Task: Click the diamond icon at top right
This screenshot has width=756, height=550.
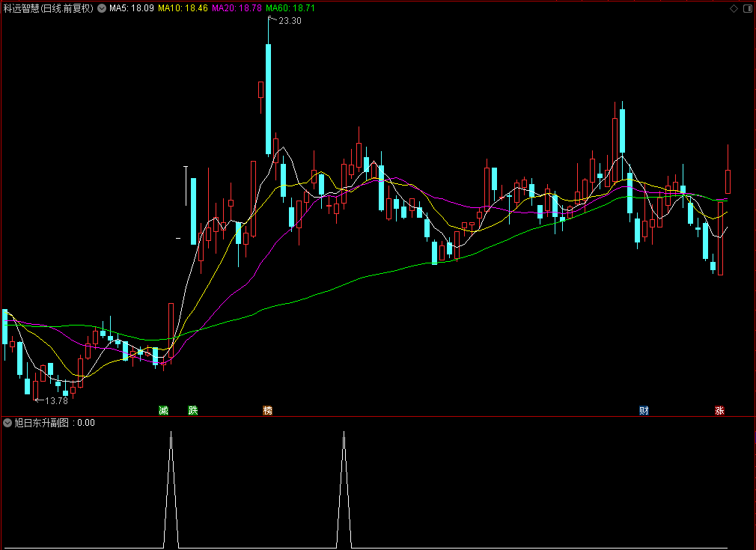Action: pyautogui.click(x=734, y=8)
